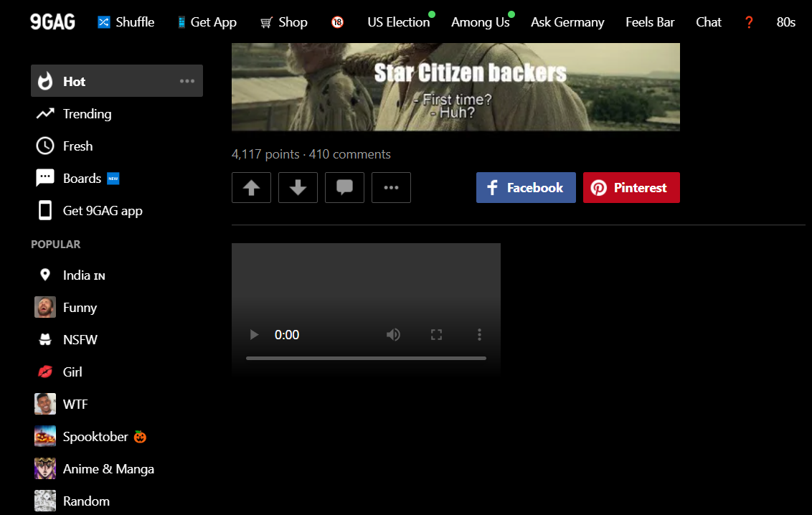
Task: Click the NEW badge beside Boards
Action: click(x=113, y=178)
